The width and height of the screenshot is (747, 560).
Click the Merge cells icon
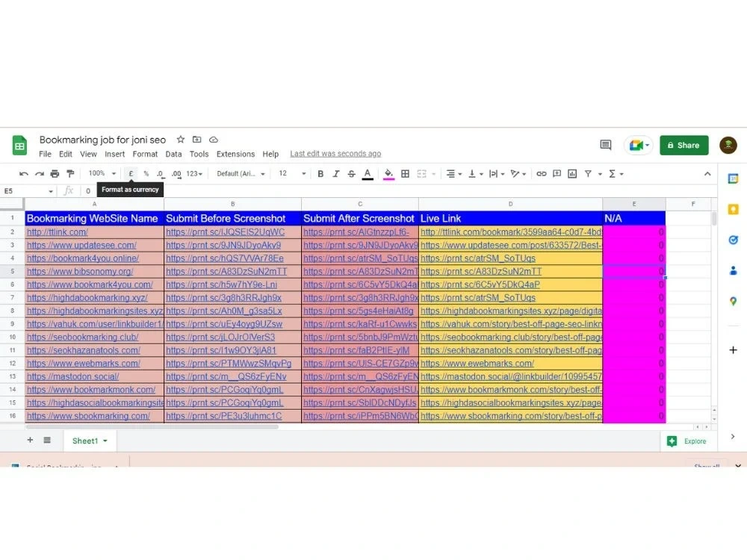pyautogui.click(x=421, y=174)
